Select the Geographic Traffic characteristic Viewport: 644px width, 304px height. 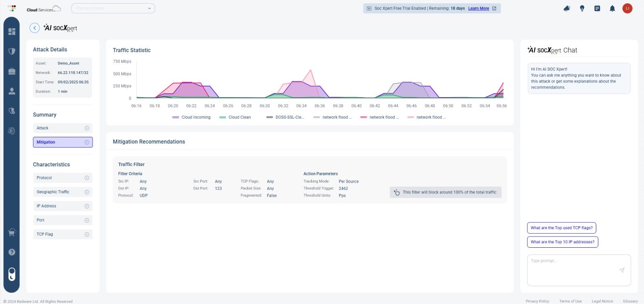tap(63, 192)
